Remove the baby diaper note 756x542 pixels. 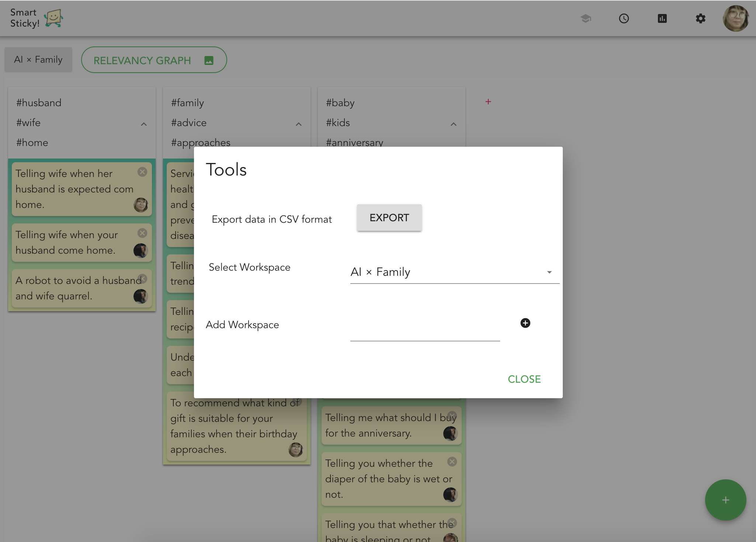[x=452, y=462]
